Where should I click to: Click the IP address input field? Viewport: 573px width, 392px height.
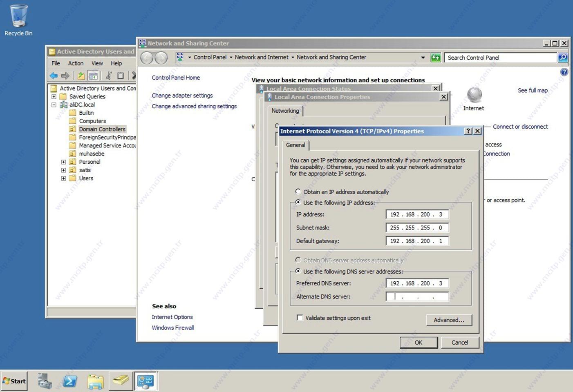[x=417, y=214]
